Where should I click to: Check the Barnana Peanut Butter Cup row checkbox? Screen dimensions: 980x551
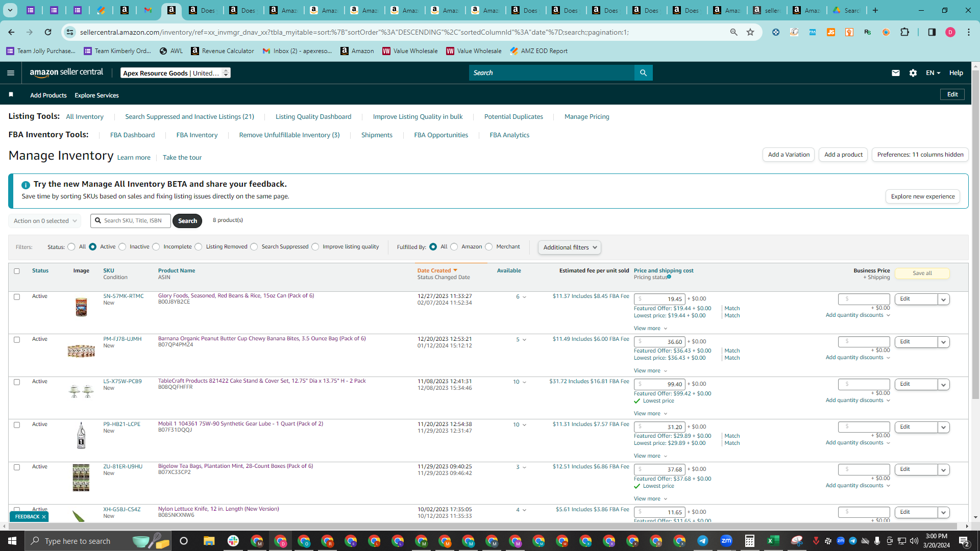click(17, 339)
